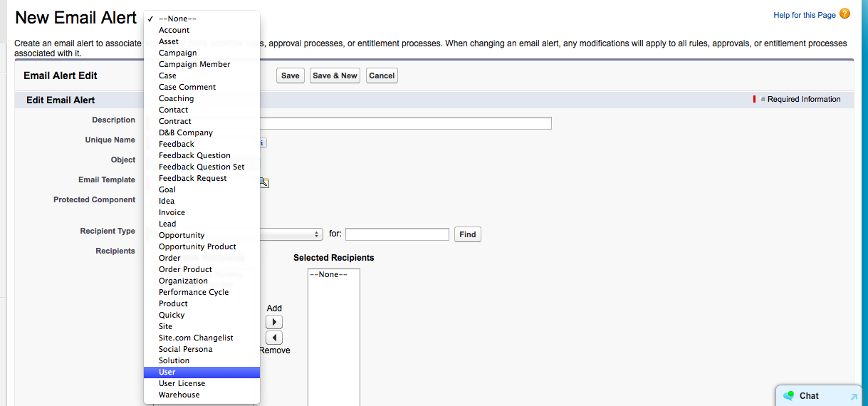Click the Find button
Screen dimensions: 868x406
468,234
